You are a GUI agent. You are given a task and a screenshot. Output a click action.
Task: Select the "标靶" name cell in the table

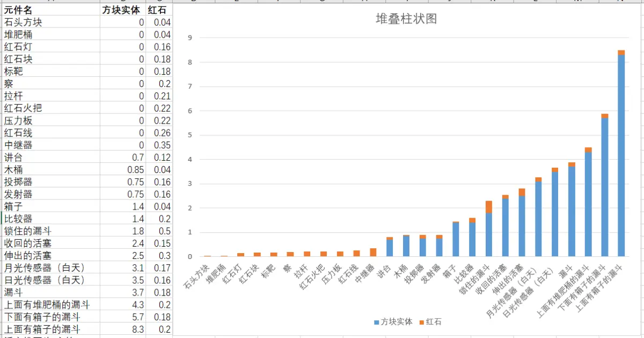pyautogui.click(x=51, y=71)
